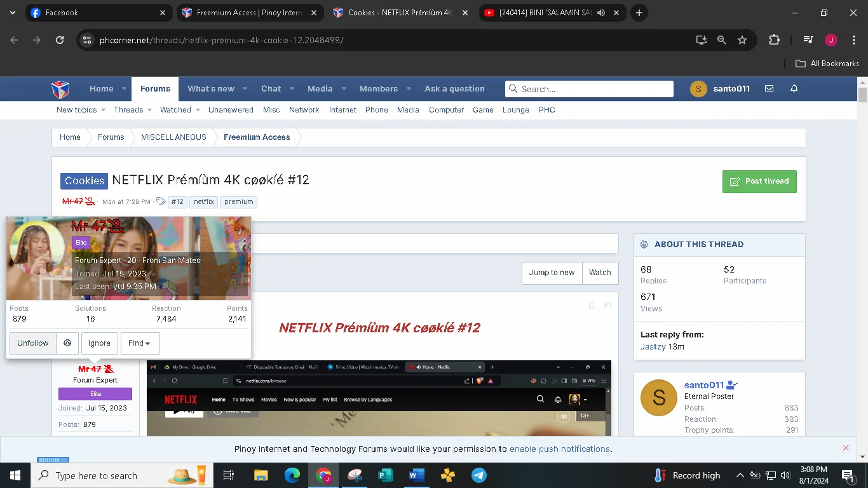Click the follow settings gear icon
The width and height of the screenshot is (868, 488).
tap(67, 343)
